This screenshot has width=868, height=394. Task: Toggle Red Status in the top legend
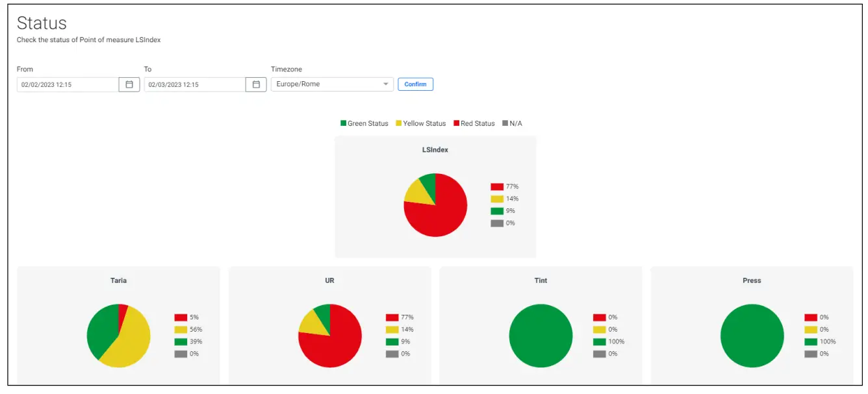474,123
